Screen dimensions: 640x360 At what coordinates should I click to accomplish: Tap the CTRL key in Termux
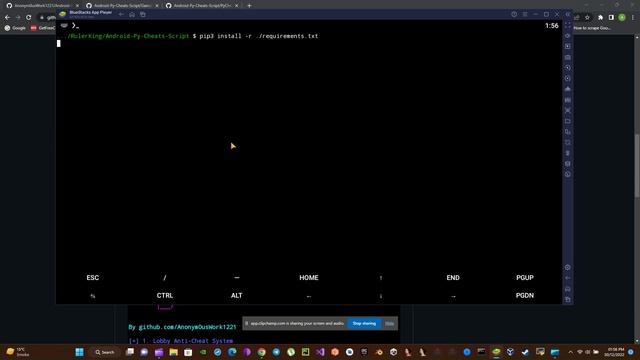click(x=165, y=296)
